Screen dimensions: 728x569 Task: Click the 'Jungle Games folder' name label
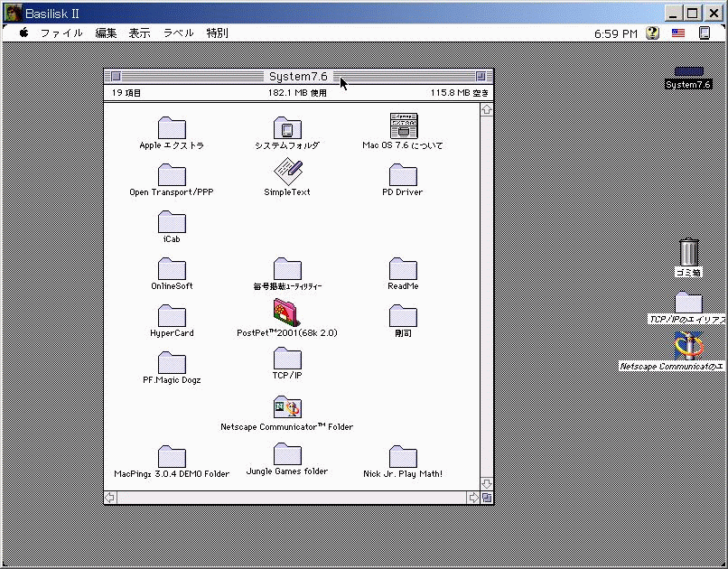click(x=287, y=471)
